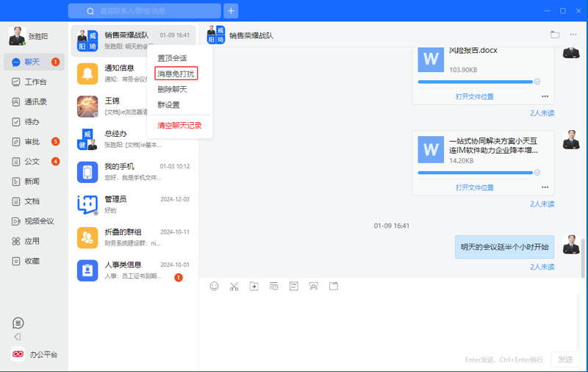Screen dimensions: 588x372
Task: Click the search contacts input field
Action: click(x=151, y=11)
